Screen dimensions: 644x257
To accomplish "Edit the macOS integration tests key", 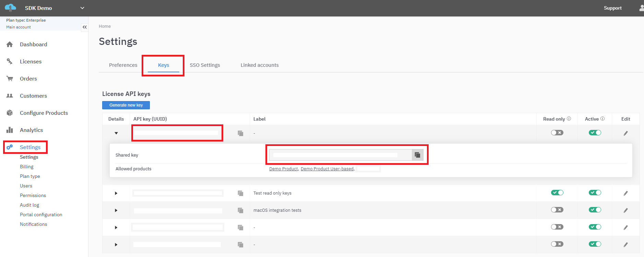I will pyautogui.click(x=625, y=210).
